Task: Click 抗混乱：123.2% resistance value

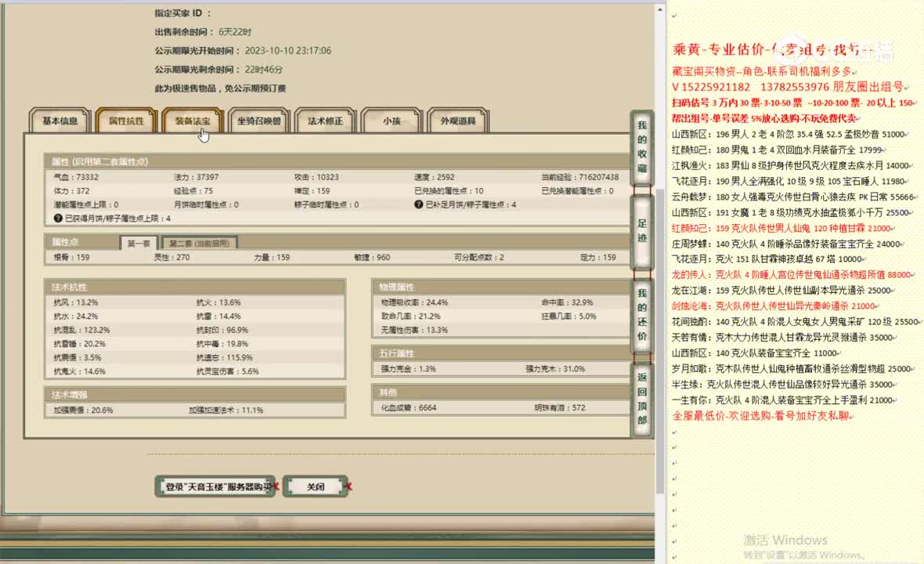Action: pyautogui.click(x=81, y=330)
